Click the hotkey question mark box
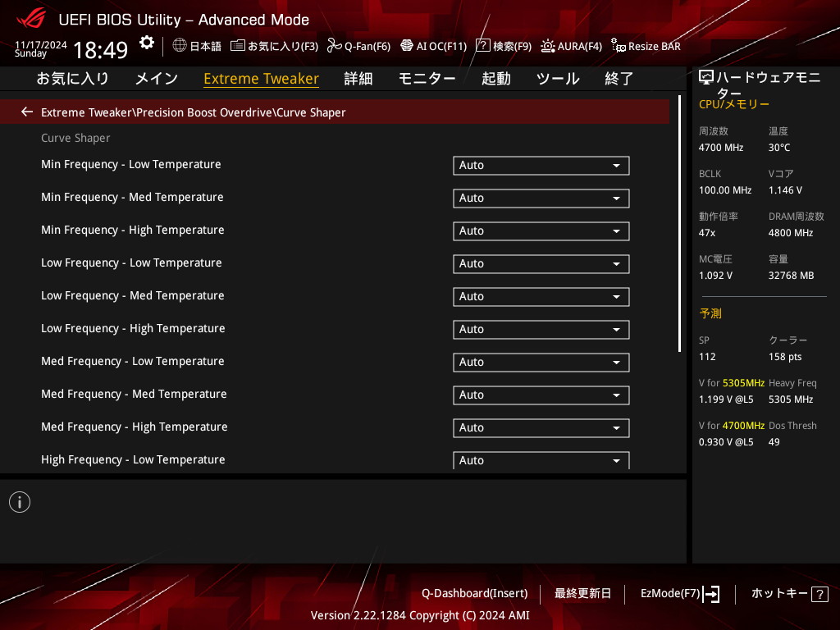Image resolution: width=840 pixels, height=630 pixels. click(x=819, y=594)
